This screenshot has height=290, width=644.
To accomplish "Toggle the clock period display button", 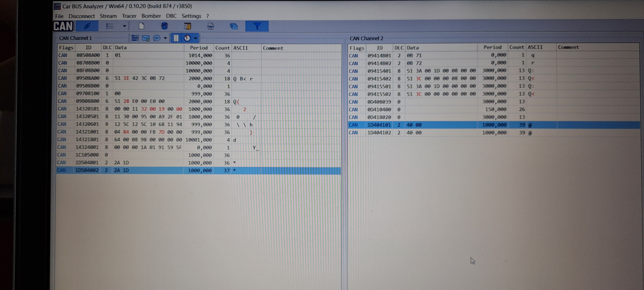I will tap(187, 38).
